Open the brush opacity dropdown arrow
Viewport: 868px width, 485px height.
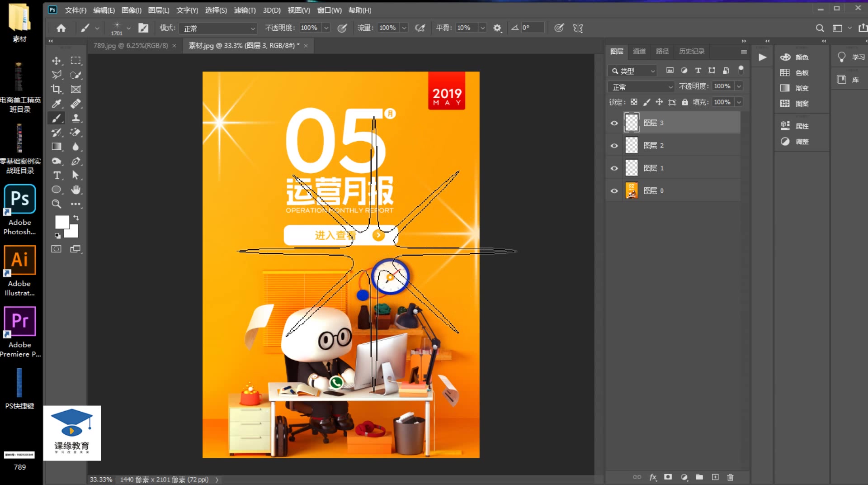tap(326, 28)
